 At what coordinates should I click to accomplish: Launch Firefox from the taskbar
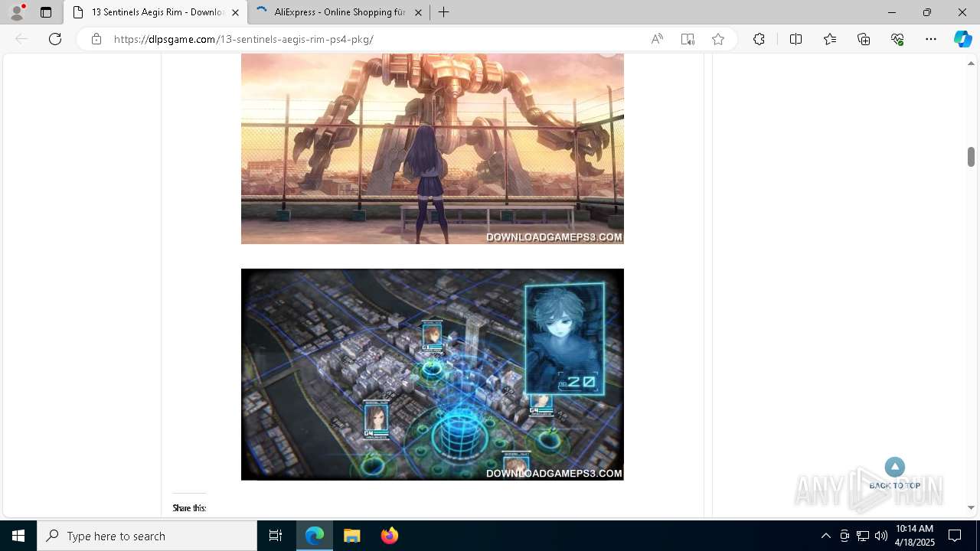tap(389, 536)
